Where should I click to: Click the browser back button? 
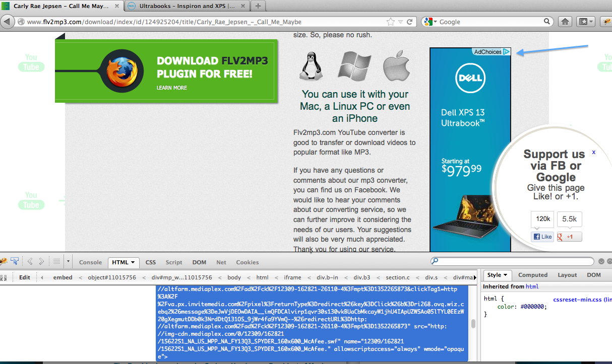coord(8,22)
